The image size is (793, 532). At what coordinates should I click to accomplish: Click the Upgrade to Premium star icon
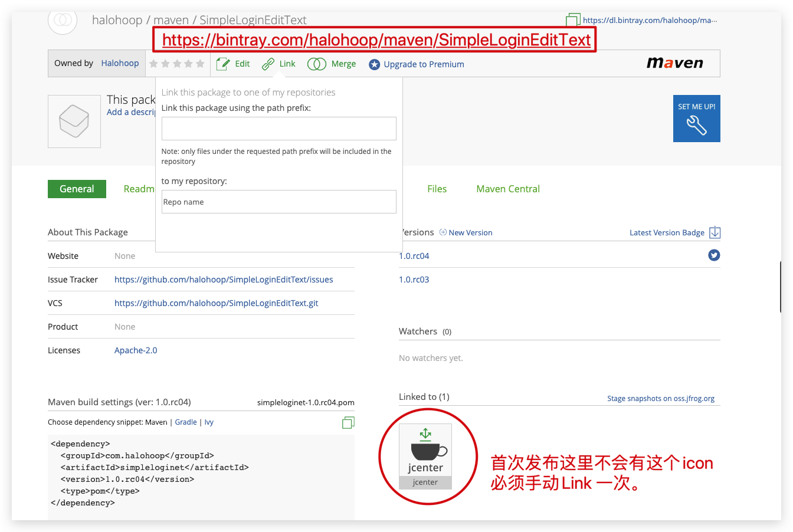point(374,64)
